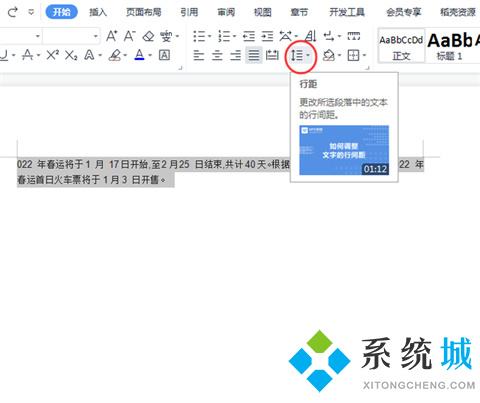
Task: Play the line spacing tutorial video thumbnail
Action: tap(344, 150)
